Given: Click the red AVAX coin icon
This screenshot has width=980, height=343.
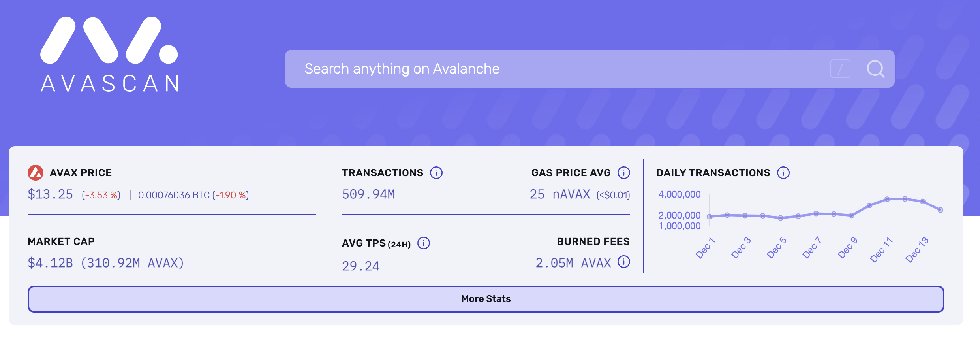Looking at the screenshot, I should pyautogui.click(x=36, y=173).
